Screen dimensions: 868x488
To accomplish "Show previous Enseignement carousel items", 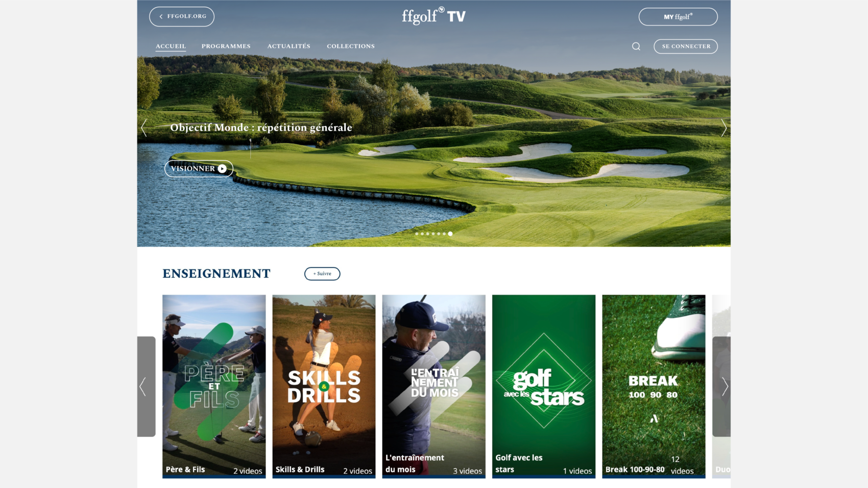I will pyautogui.click(x=146, y=386).
